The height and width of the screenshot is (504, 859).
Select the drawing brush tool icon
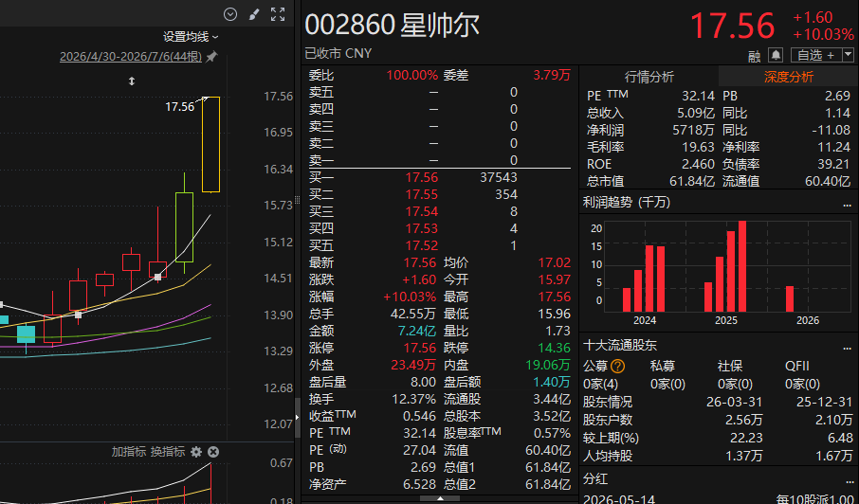tap(254, 15)
